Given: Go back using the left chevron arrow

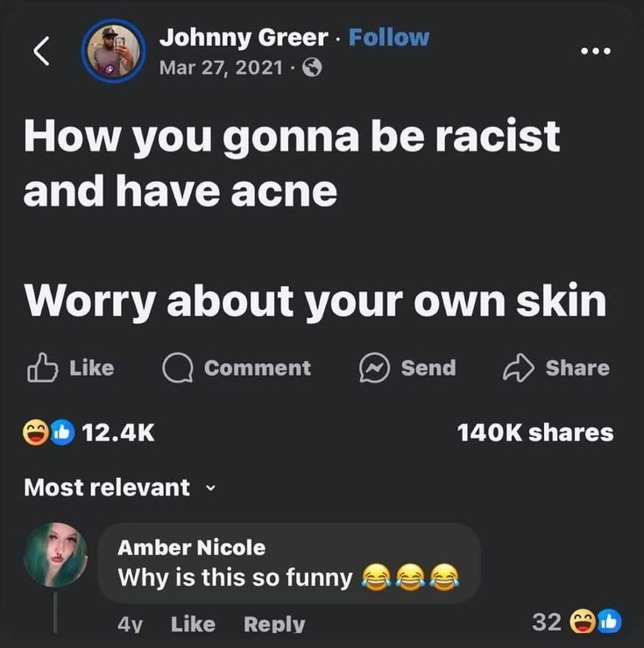Looking at the screenshot, I should tap(41, 52).
